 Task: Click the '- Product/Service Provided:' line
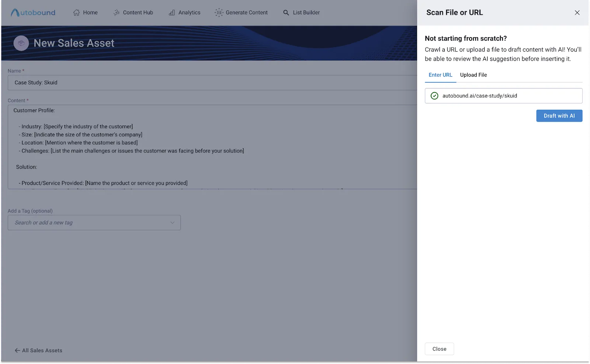[x=103, y=183]
